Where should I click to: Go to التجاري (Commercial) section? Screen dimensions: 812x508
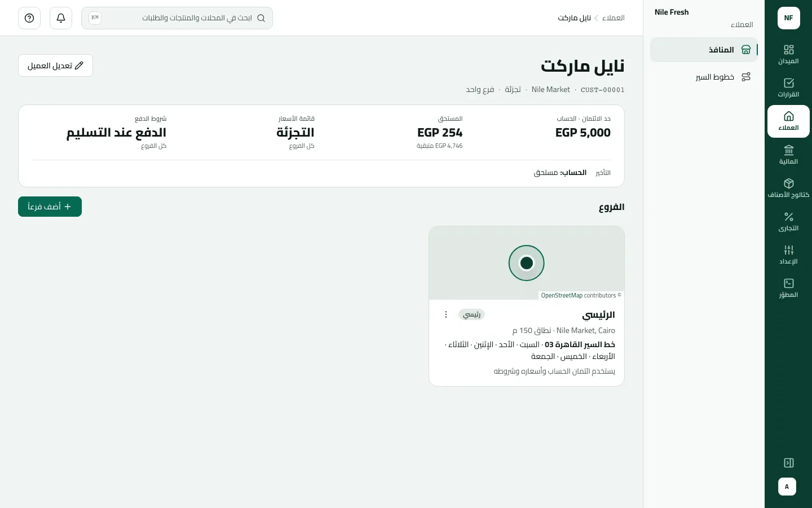[x=788, y=222]
